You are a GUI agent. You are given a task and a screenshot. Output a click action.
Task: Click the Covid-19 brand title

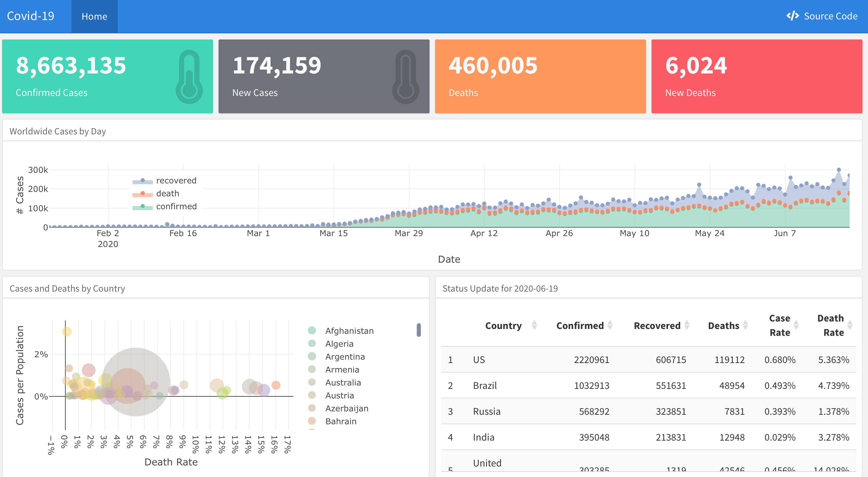(x=31, y=16)
